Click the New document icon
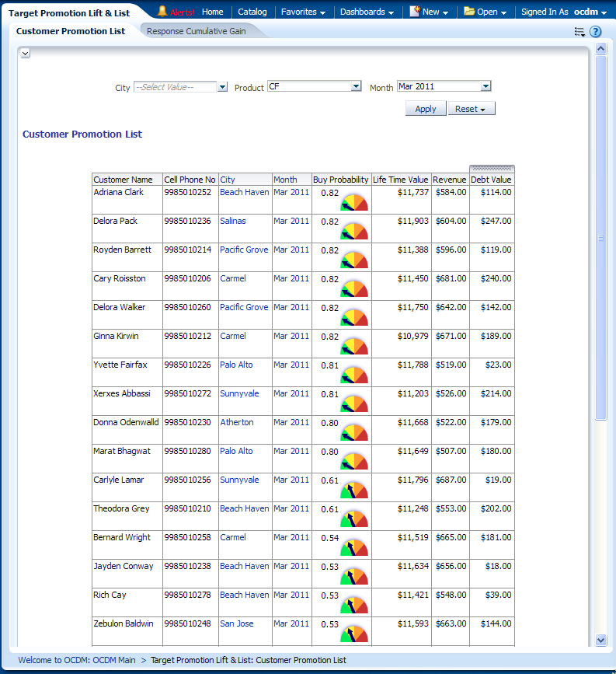The height and width of the screenshot is (674, 616). [x=415, y=12]
